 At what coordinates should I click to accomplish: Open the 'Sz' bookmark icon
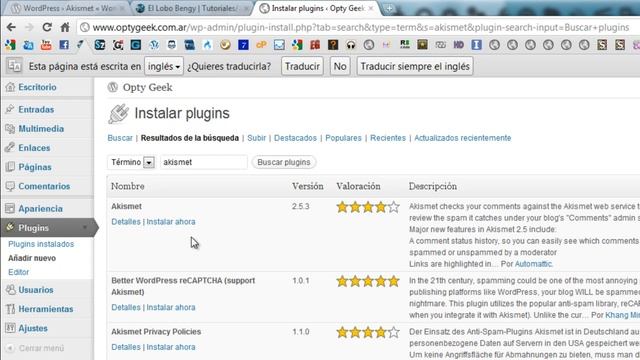[x=100, y=45]
